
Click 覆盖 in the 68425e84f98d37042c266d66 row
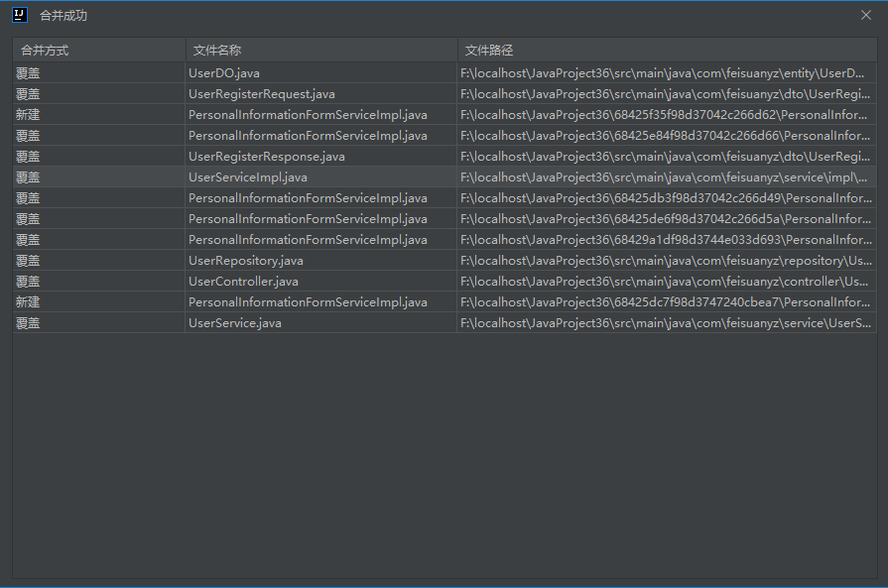point(28,136)
